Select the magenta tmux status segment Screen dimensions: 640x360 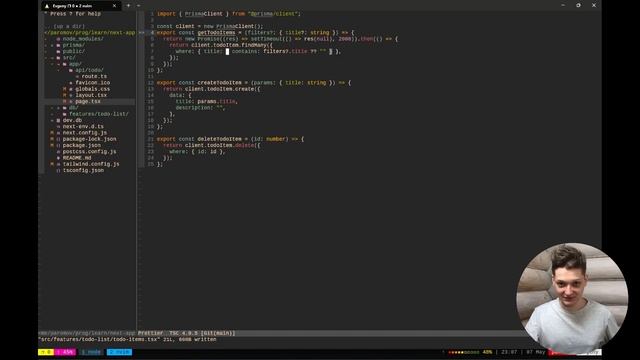65,352
